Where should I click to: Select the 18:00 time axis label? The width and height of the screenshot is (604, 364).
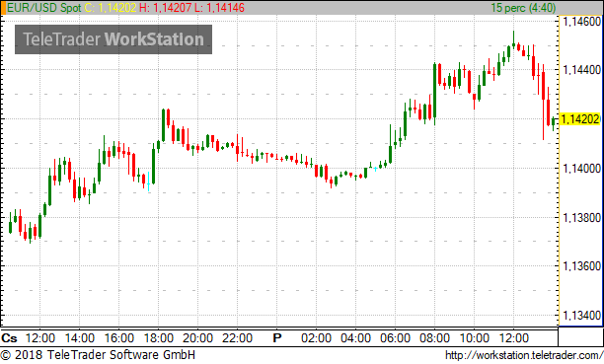point(159,338)
